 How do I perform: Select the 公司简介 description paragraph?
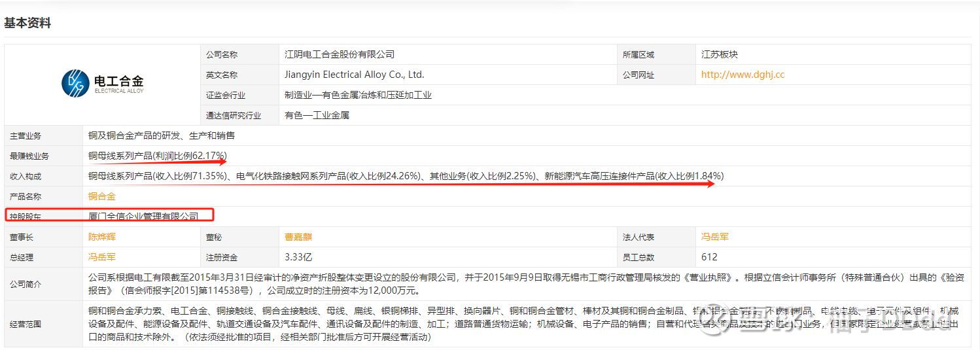point(527,284)
